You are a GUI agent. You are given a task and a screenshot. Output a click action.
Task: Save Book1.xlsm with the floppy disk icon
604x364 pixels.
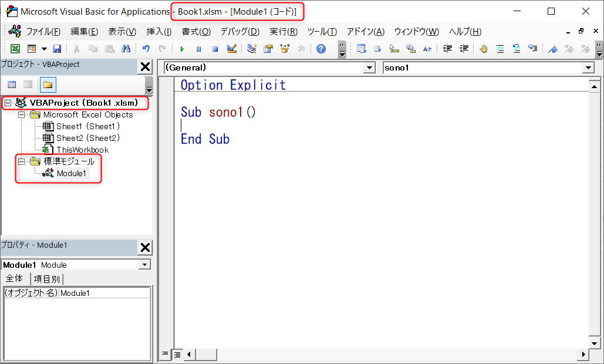[x=57, y=49]
